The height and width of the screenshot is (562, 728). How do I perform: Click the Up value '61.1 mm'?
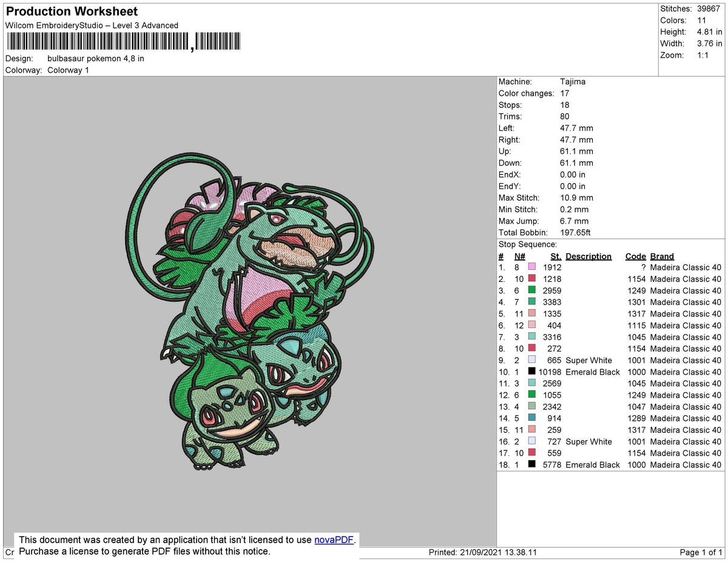(576, 152)
